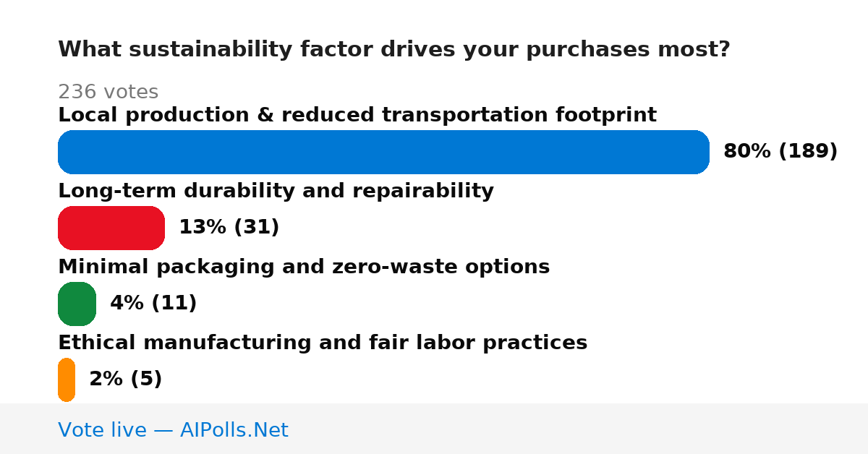The width and height of the screenshot is (868, 454).
Task: Select Local production & reduced transportation footprint option
Action: click(357, 115)
